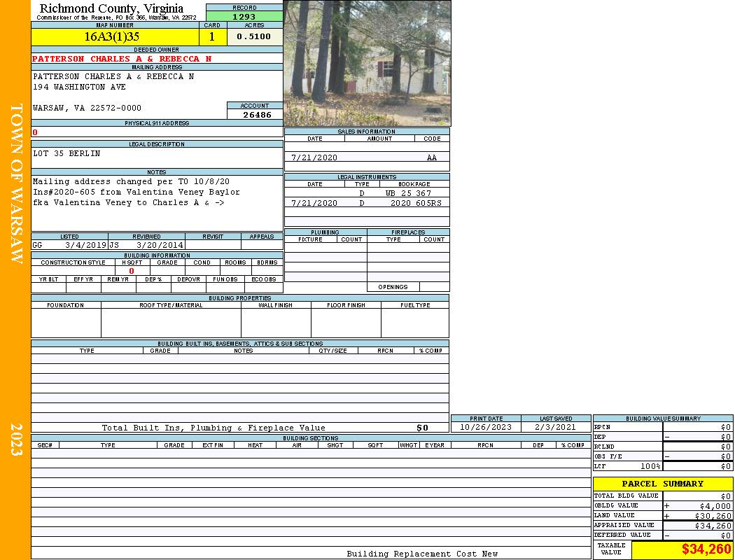This screenshot has width=735, height=560.
Task: Select acres value 0.5100
Action: (255, 36)
